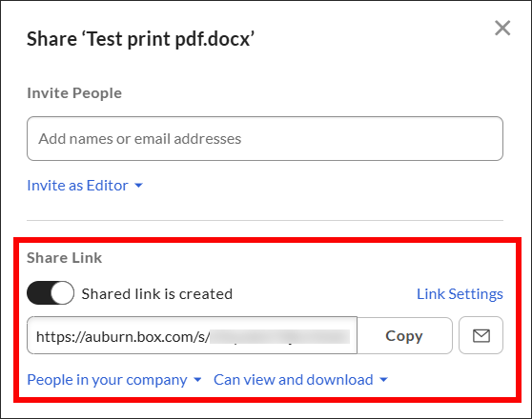Viewport: 532px width, 419px height.
Task: Open the Invite as Editor dropdown
Action: 85,186
